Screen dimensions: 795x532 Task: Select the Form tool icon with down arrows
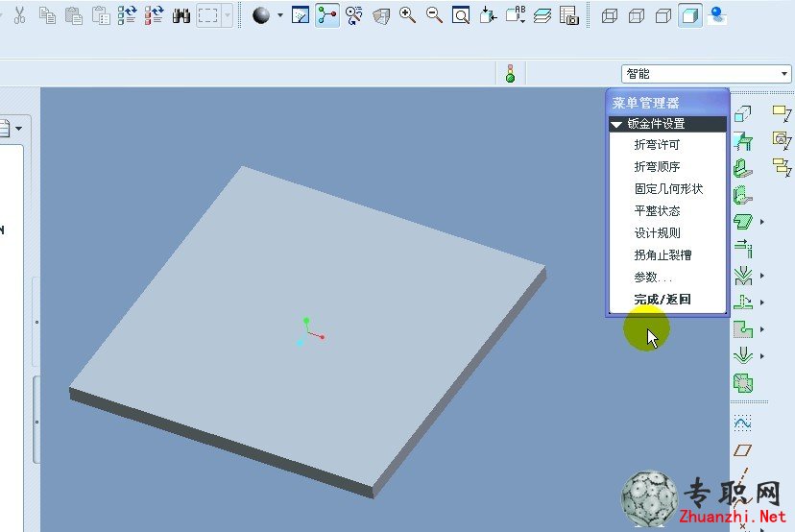coord(743,356)
